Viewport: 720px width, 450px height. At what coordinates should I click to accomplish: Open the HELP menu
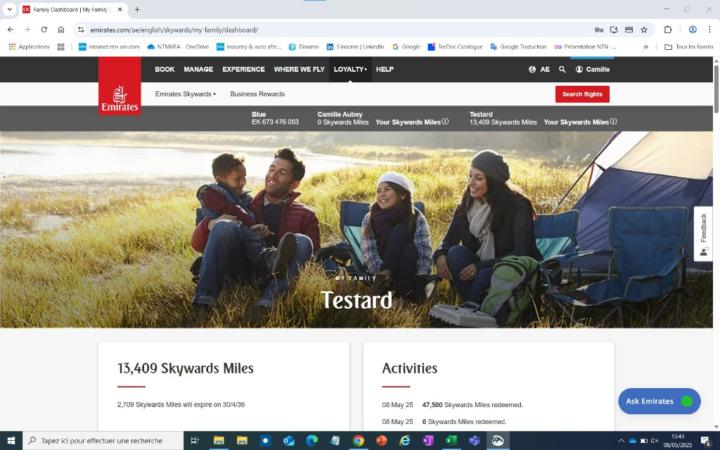click(385, 69)
